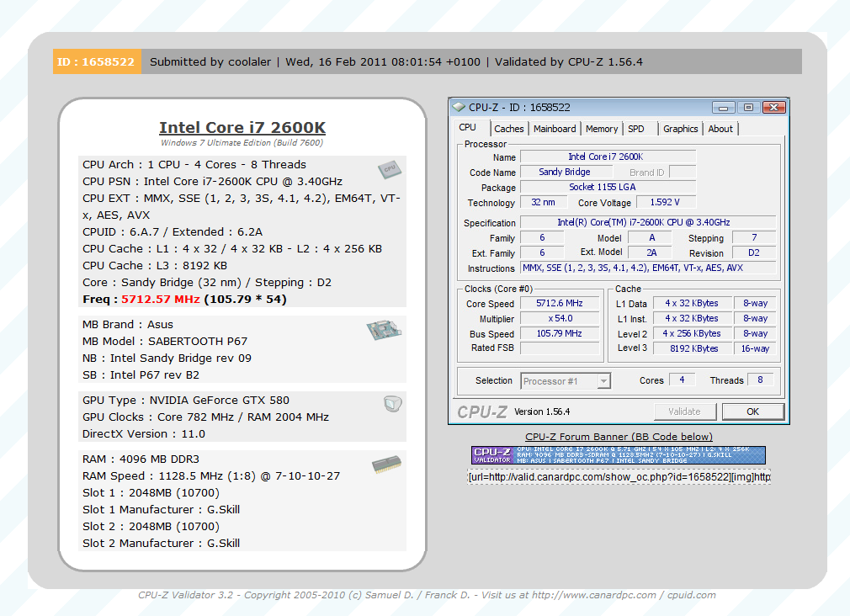Screen dimensions: 850x616
Task: Click the Level 2 4 x 256 KBytes value
Action: pyautogui.click(x=692, y=333)
